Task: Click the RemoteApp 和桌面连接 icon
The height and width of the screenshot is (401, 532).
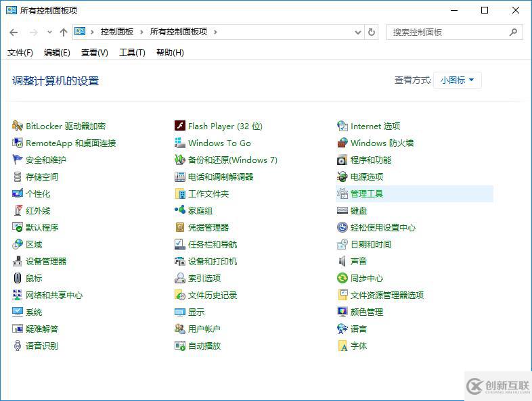Action: point(18,143)
